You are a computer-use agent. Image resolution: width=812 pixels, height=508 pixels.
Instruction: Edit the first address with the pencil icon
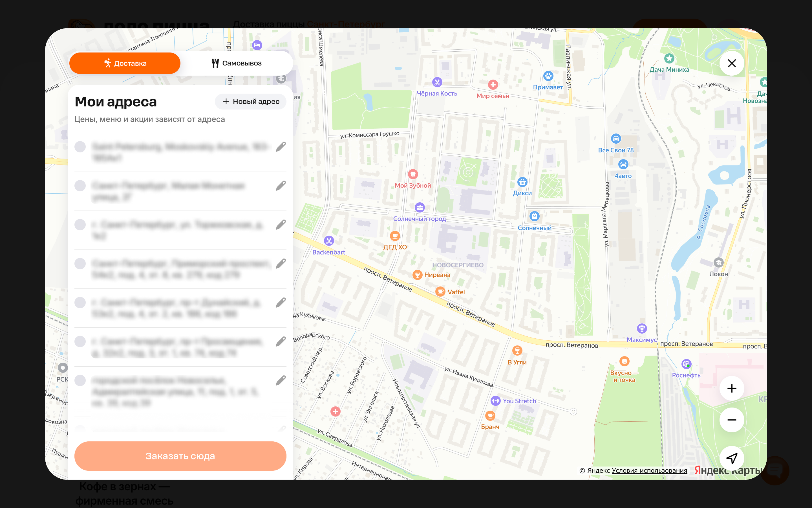click(281, 147)
